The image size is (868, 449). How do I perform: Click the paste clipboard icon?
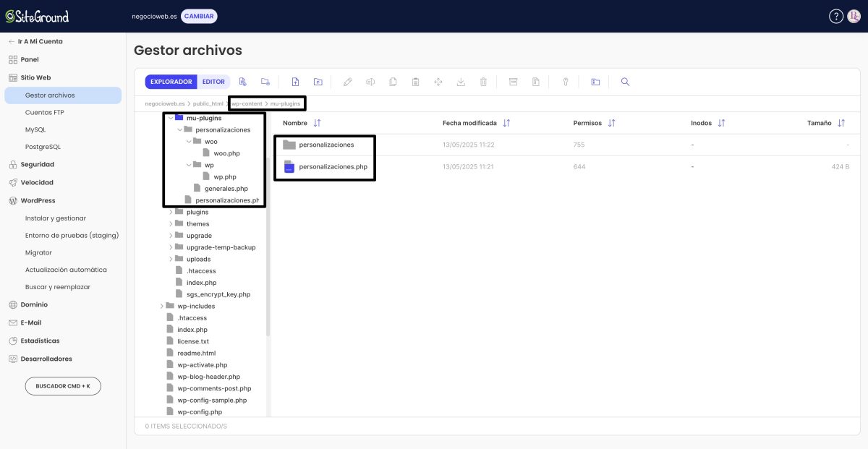pyautogui.click(x=415, y=82)
